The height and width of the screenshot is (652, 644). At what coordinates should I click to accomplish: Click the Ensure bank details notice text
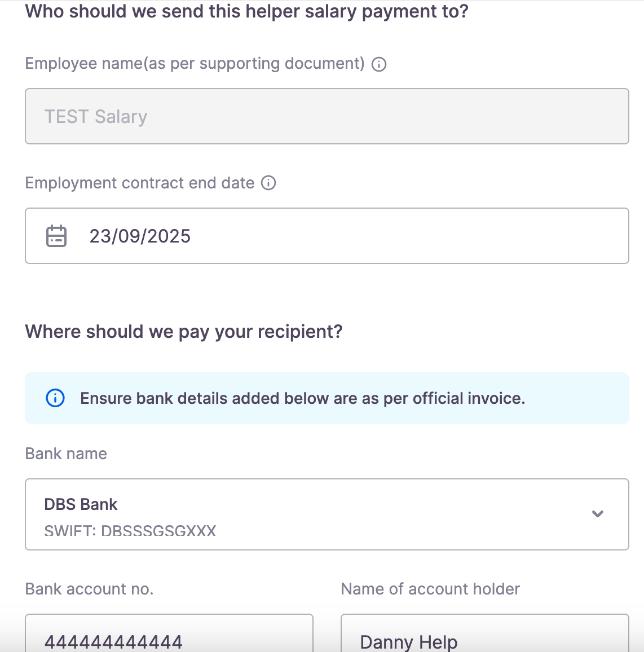pos(303,398)
